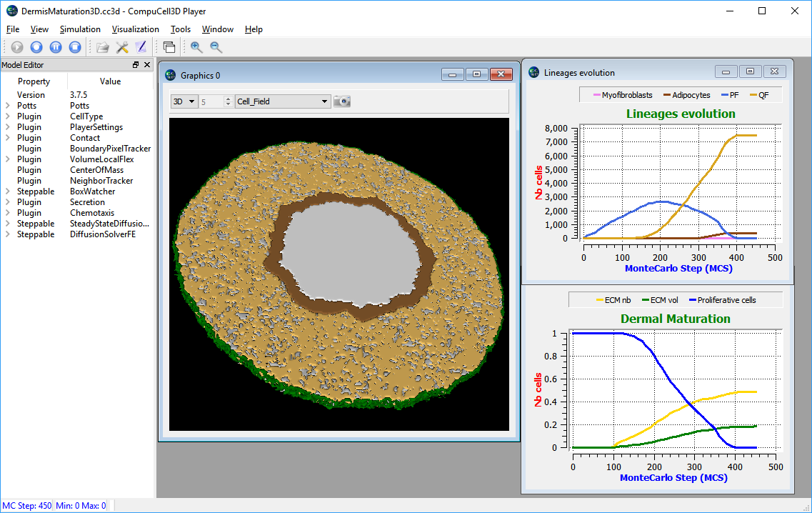
Task: Pause the running simulation
Action: 56,47
